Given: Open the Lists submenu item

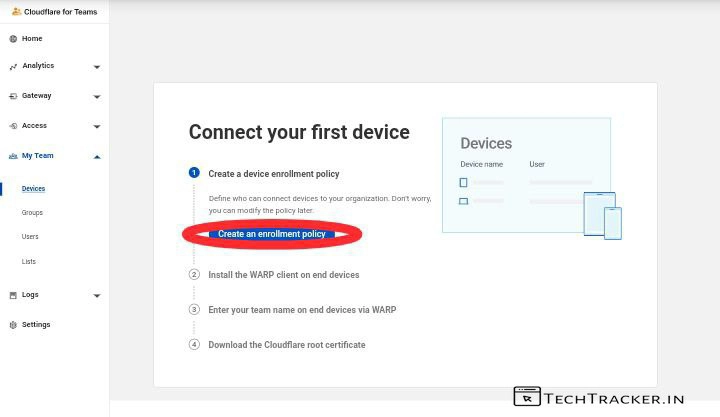Looking at the screenshot, I should [x=29, y=262].
